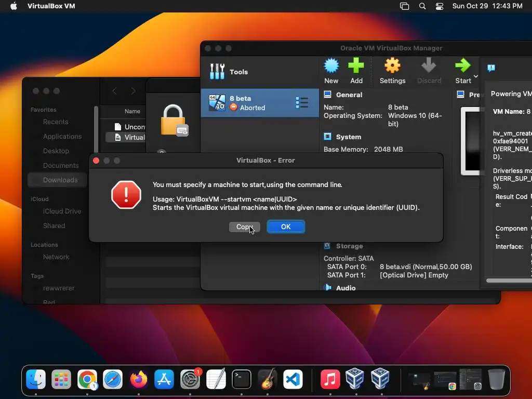The width and height of the screenshot is (532, 399).
Task: Open machine Settings via the gear icon
Action: (x=392, y=65)
